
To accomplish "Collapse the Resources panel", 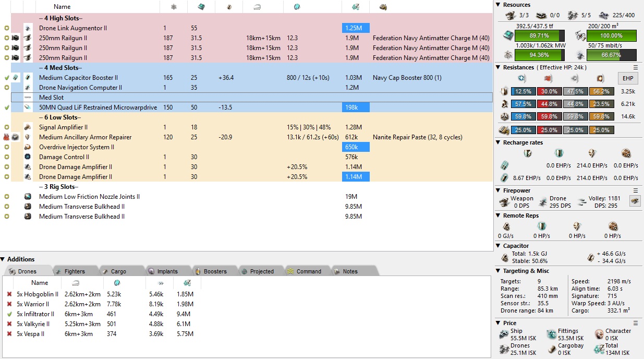I will tap(498, 5).
